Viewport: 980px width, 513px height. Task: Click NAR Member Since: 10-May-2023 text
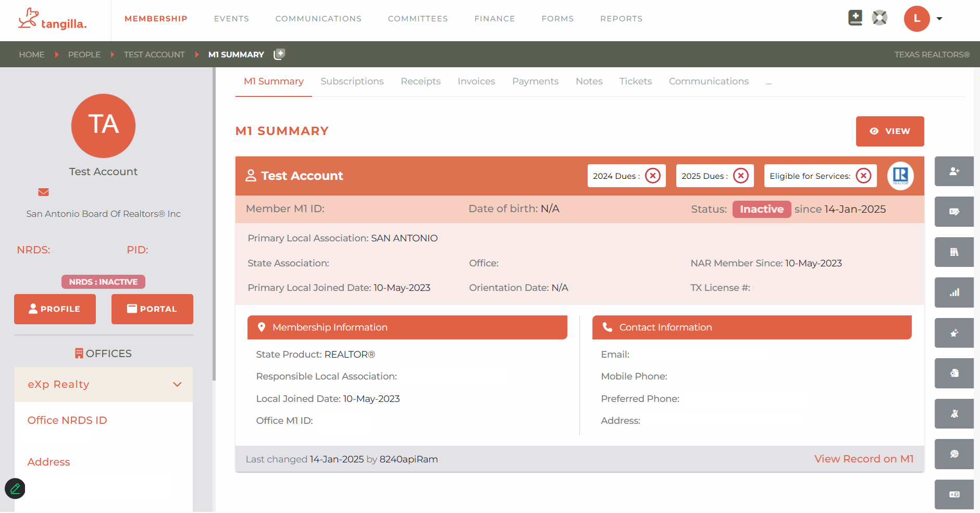(x=766, y=263)
